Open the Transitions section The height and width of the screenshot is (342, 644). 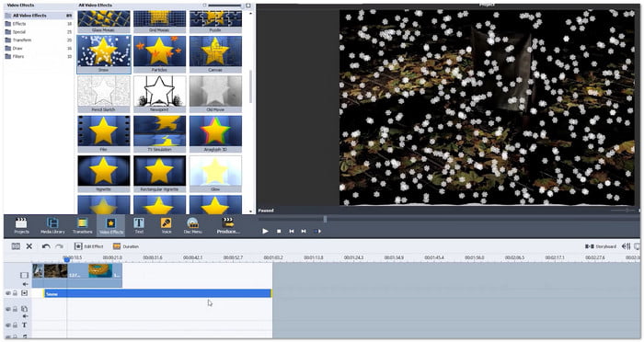(x=83, y=226)
